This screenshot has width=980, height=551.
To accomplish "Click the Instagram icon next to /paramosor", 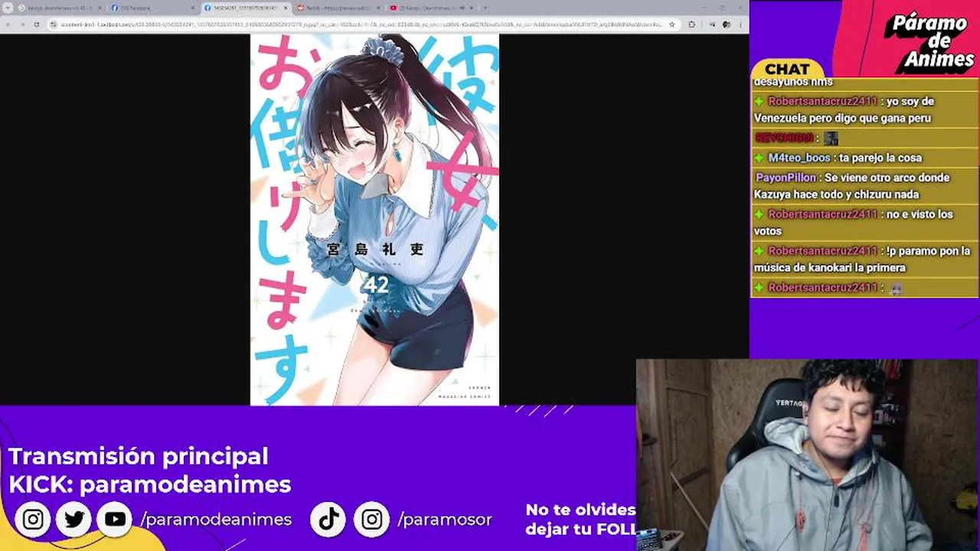I will [371, 520].
